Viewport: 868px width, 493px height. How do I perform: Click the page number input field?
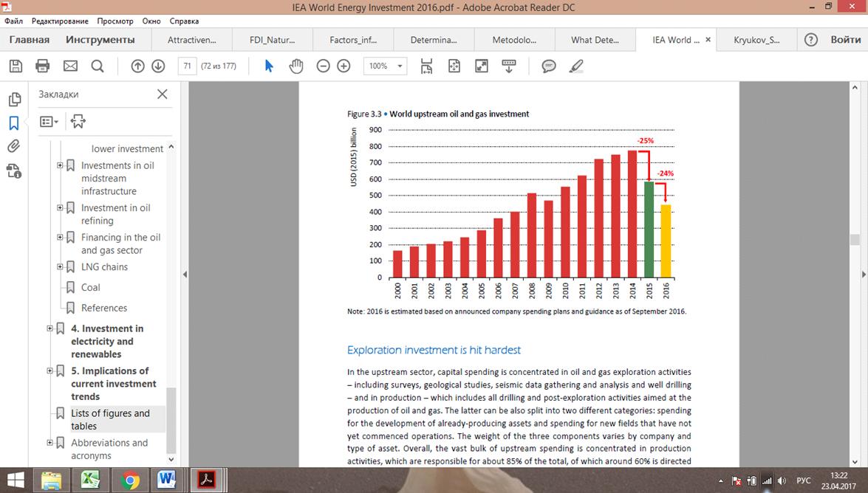pos(188,66)
